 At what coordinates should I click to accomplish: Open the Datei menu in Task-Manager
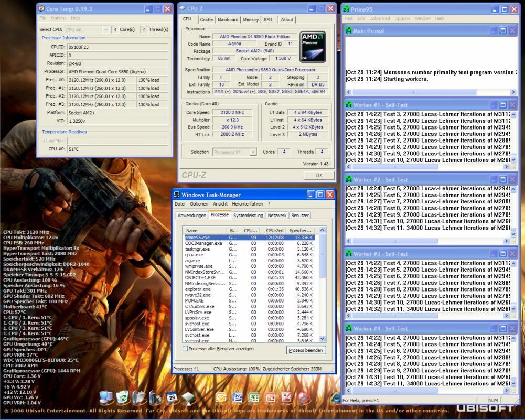pos(180,204)
